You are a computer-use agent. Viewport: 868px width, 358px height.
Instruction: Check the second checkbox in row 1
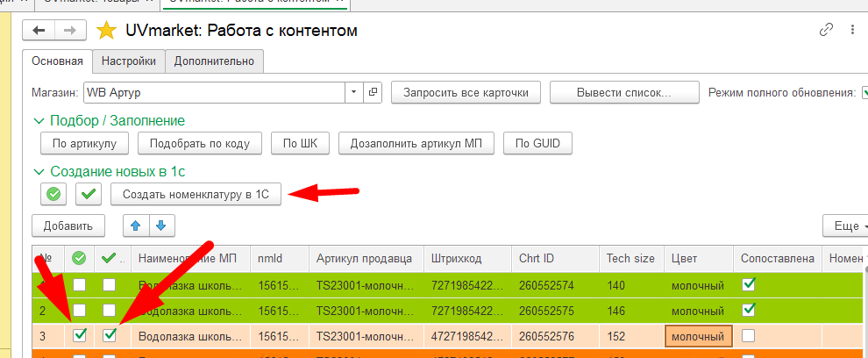pos(110,285)
